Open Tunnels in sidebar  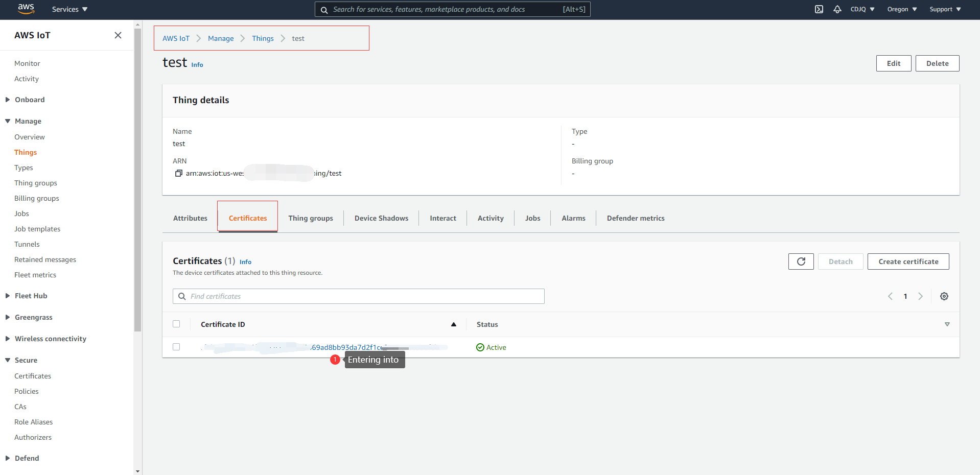pos(27,244)
